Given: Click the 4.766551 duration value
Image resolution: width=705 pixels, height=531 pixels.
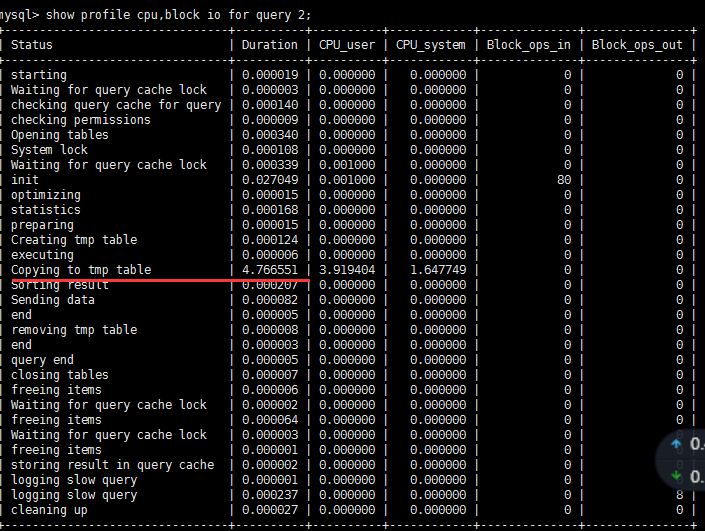Looking at the screenshot, I should coord(270,270).
